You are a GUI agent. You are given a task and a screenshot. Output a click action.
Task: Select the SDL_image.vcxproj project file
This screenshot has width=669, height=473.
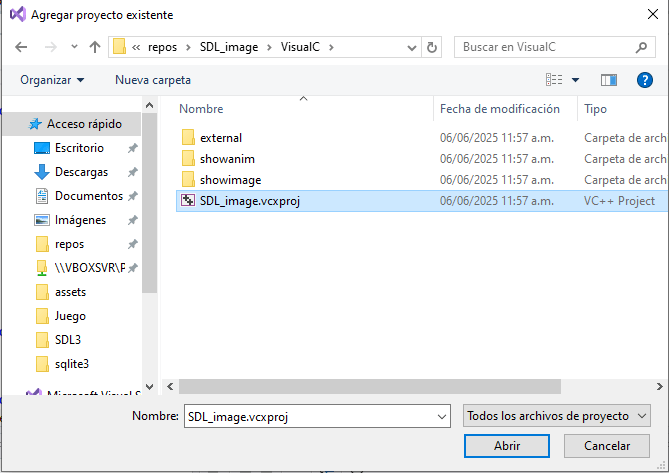click(249, 201)
